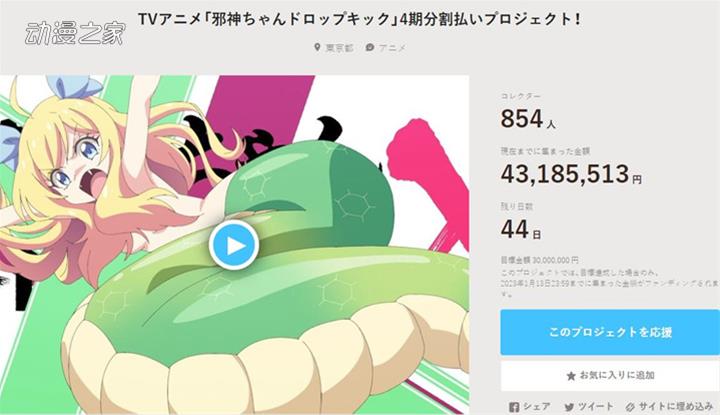720x415 pixels.
Task: Click the 44 日 remaining days figure
Action: [x=521, y=230]
